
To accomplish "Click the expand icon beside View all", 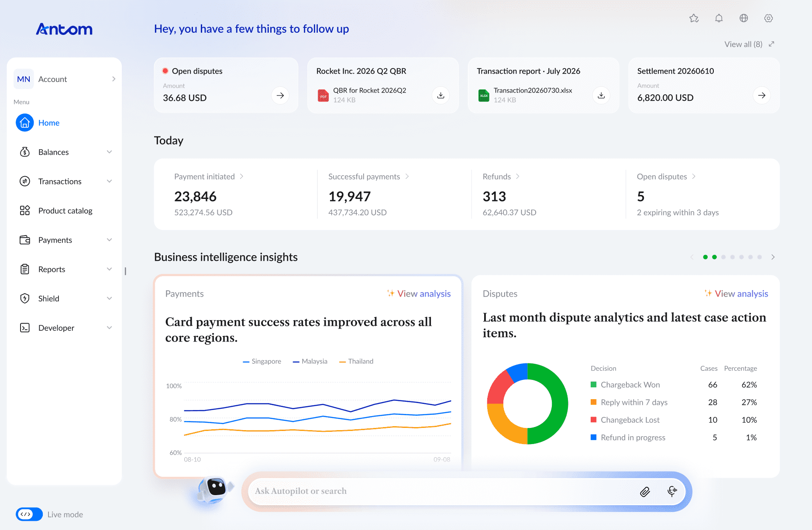I will 771,44.
